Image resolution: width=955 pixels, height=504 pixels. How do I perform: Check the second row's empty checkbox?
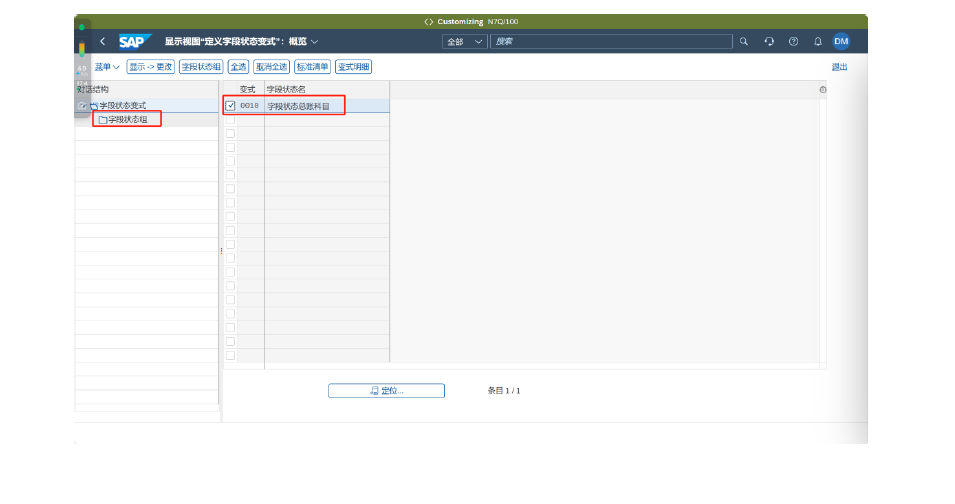tap(230, 119)
